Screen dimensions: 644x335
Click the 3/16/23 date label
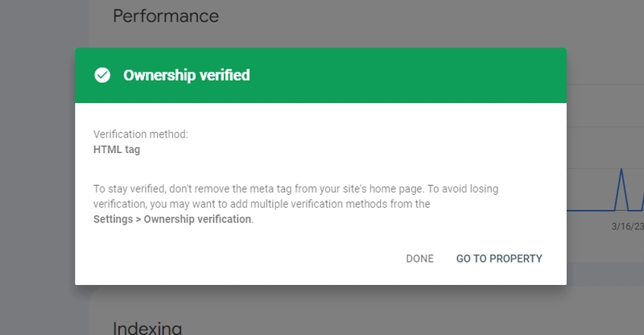pyautogui.click(x=628, y=226)
